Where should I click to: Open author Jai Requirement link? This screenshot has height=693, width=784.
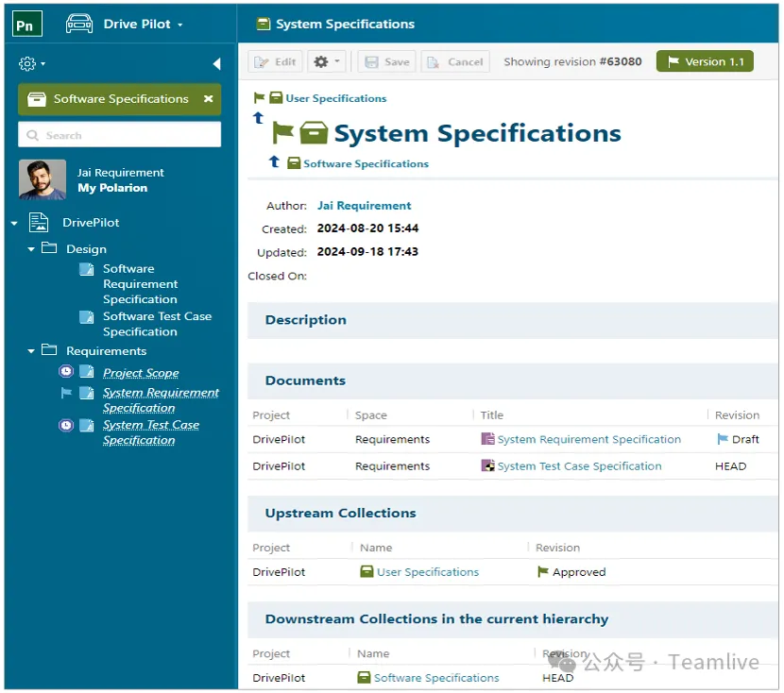coord(364,206)
